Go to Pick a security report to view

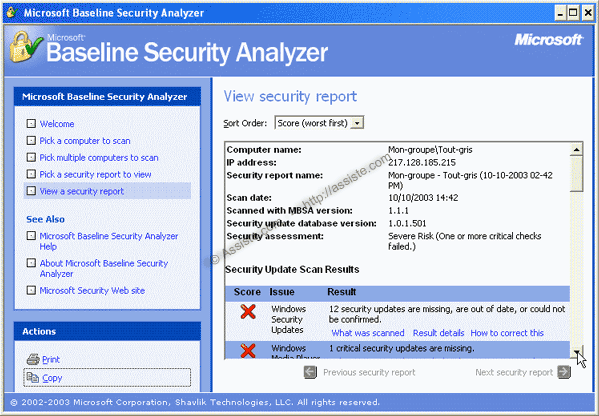coord(96,174)
